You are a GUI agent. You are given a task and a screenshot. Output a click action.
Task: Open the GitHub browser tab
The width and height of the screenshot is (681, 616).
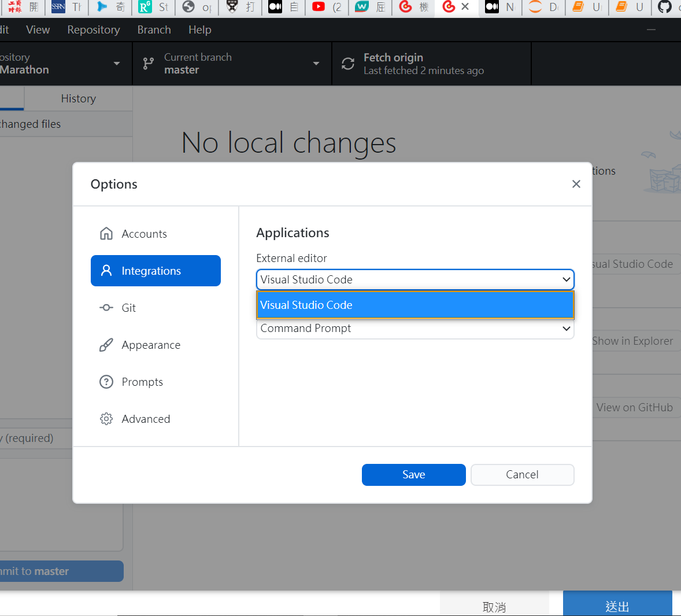tap(665, 7)
